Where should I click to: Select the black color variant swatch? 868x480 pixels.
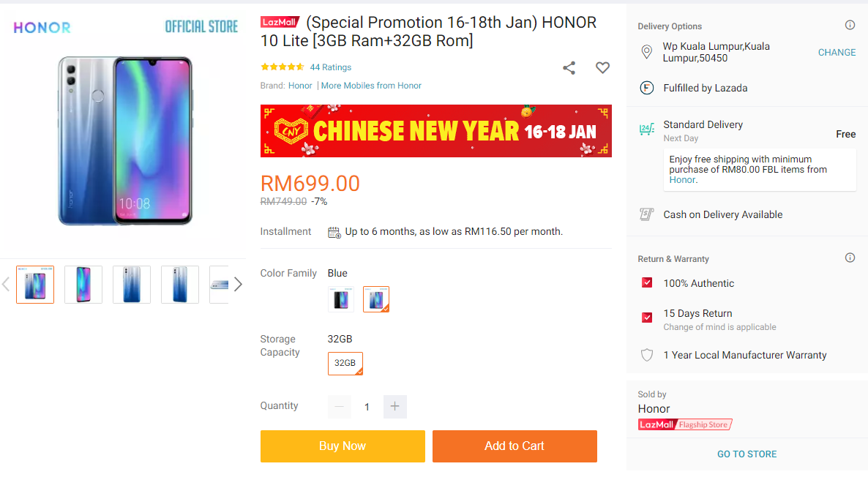pos(341,299)
